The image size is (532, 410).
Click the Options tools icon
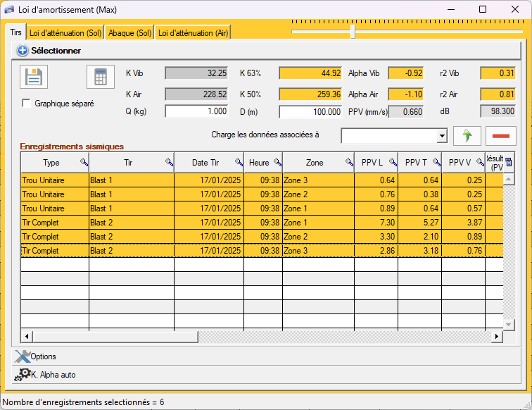[x=23, y=356]
